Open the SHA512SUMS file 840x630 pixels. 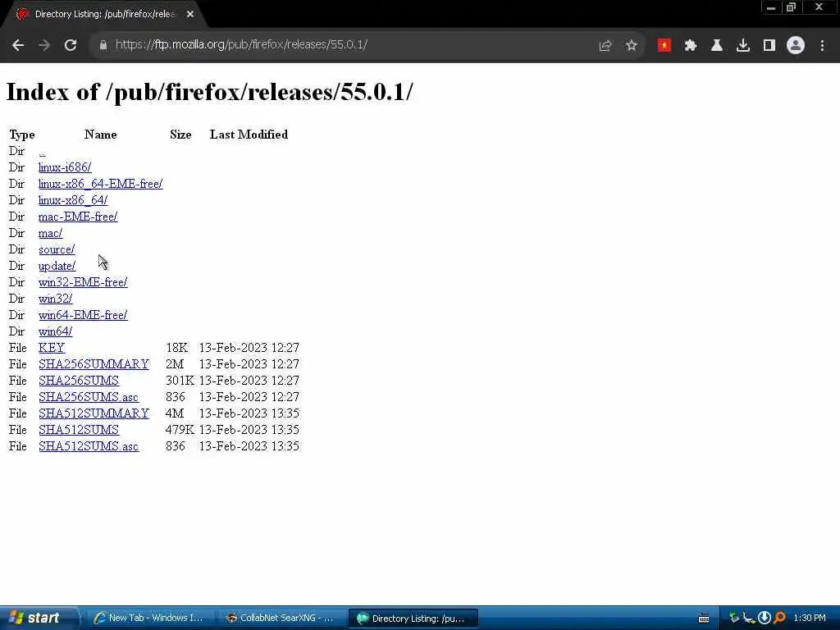pos(79,430)
